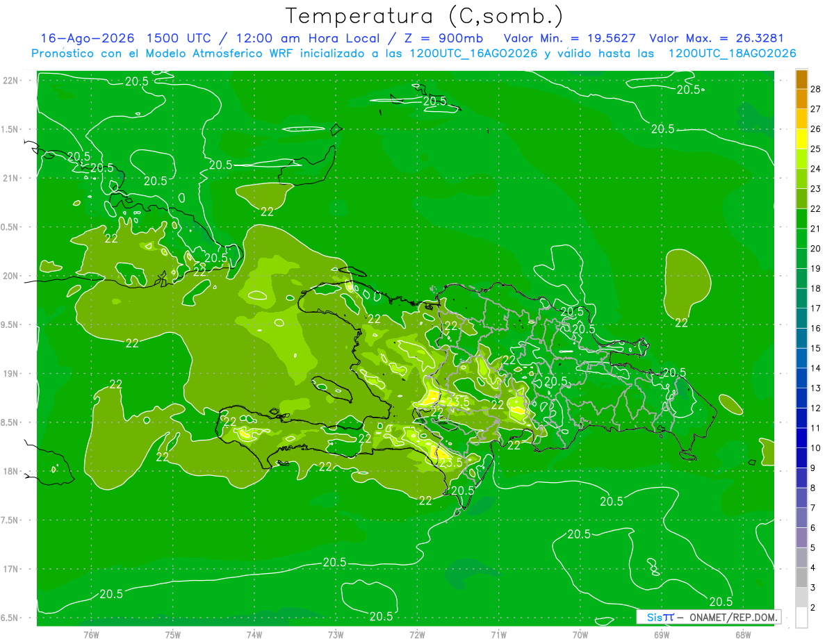
Task: Click the '71W' longitude axis label
Action: pyautogui.click(x=498, y=635)
